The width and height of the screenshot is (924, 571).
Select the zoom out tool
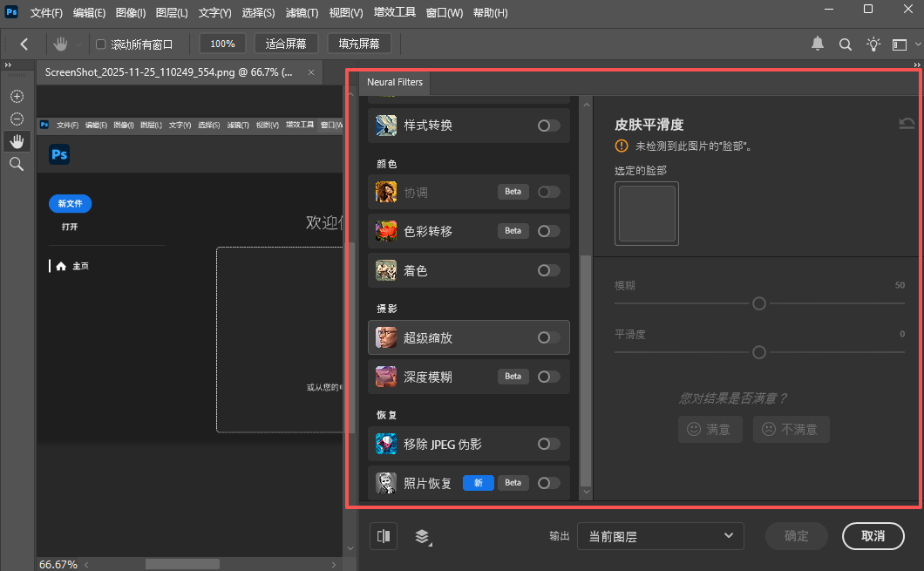point(17,119)
